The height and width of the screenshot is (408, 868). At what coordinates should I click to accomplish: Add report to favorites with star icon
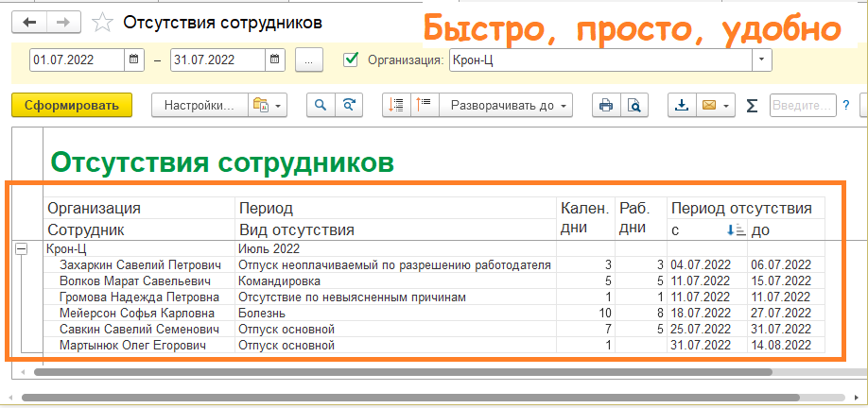tap(101, 23)
